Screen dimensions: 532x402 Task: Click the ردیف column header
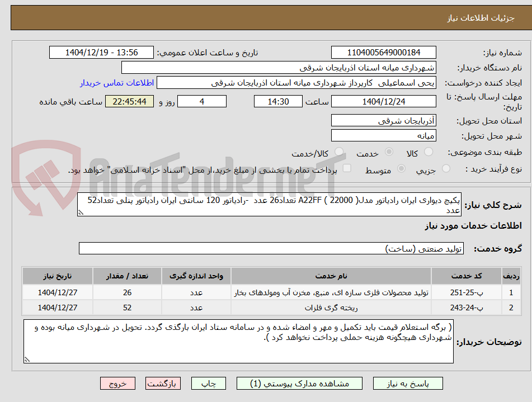(511, 276)
